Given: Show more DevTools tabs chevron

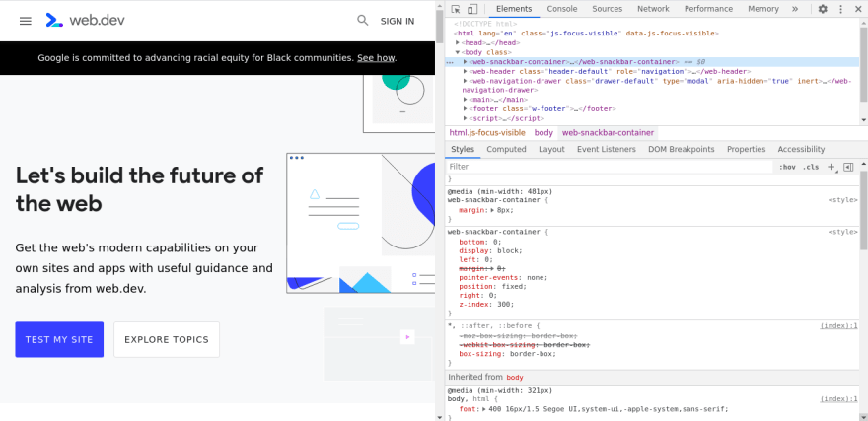Looking at the screenshot, I should coord(795,9).
